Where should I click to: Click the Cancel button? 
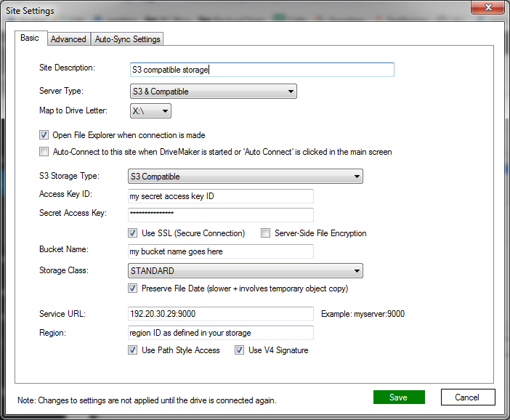(467, 397)
